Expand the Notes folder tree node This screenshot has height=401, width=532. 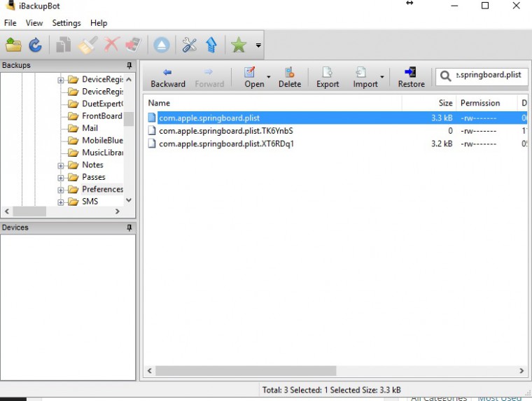[x=61, y=165]
